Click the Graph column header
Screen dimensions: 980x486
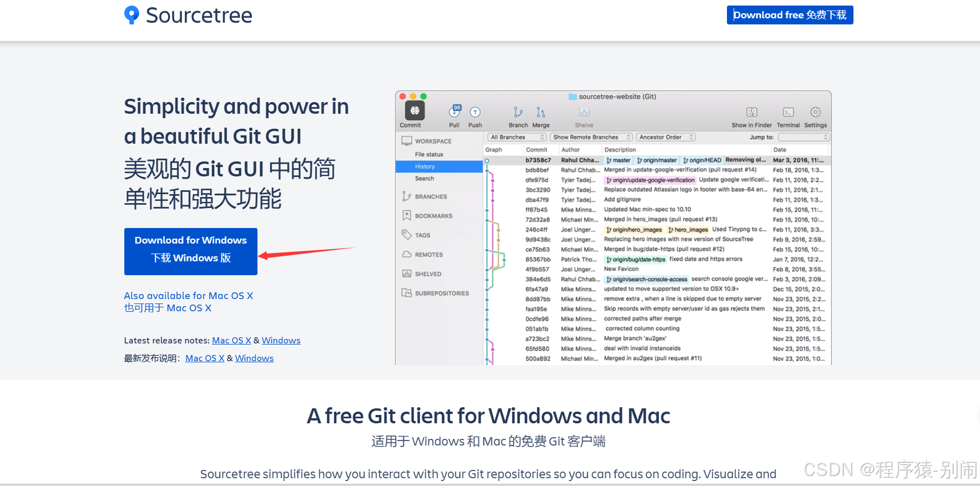pos(493,150)
